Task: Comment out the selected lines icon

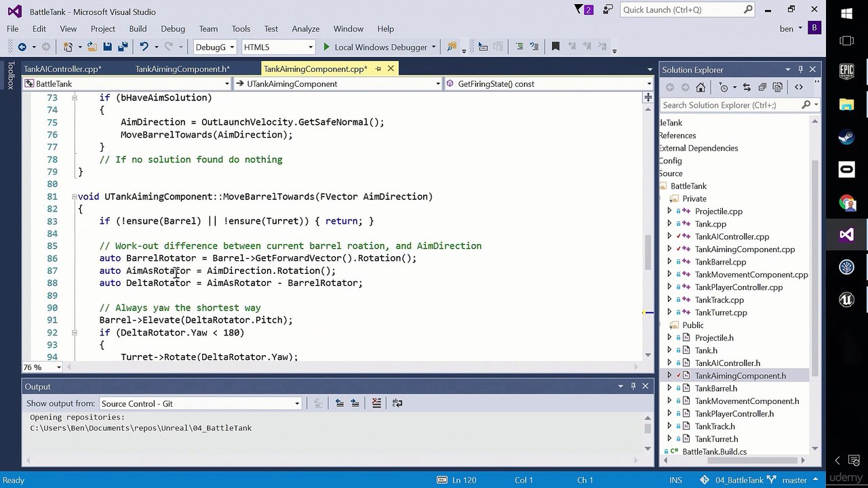Action: (x=519, y=47)
